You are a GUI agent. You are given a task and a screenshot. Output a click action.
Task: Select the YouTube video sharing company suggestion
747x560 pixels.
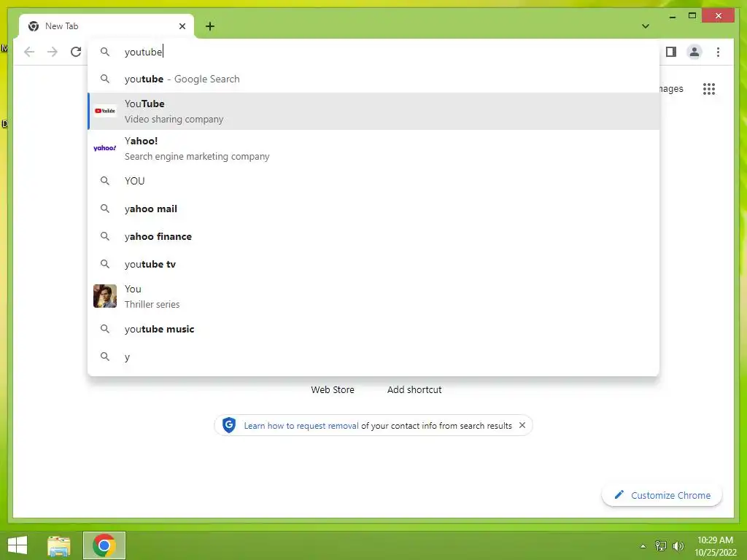[373, 111]
